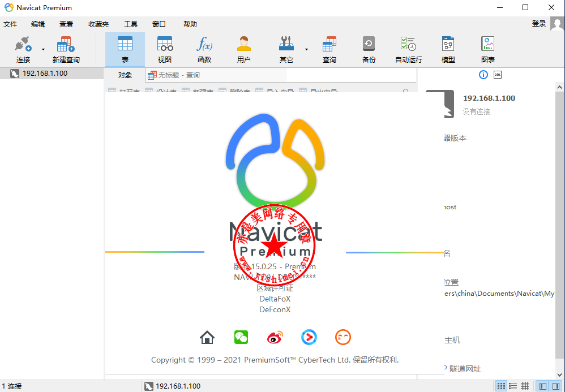
Task: Open the 帮助 menu
Action: pos(190,24)
